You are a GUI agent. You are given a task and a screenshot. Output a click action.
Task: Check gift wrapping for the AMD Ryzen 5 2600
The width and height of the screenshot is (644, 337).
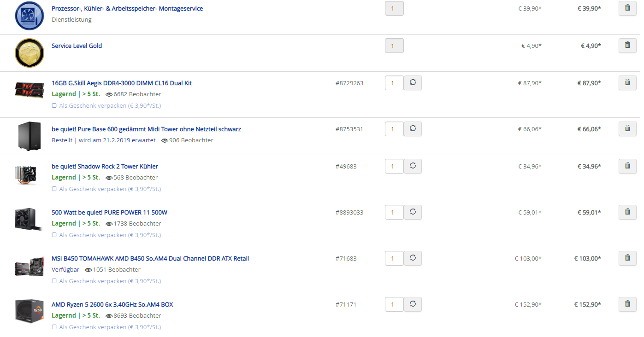[54, 327]
